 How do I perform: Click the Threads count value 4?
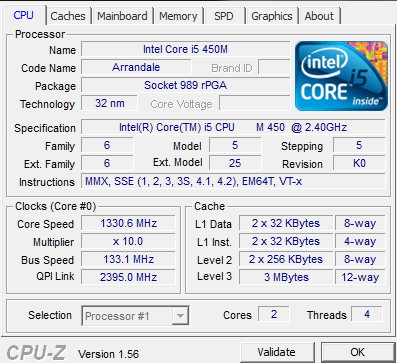pos(367,314)
